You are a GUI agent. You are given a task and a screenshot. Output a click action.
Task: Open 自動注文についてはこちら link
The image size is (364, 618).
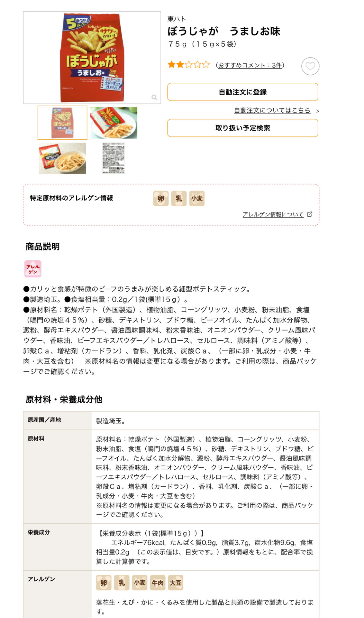pyautogui.click(x=272, y=110)
